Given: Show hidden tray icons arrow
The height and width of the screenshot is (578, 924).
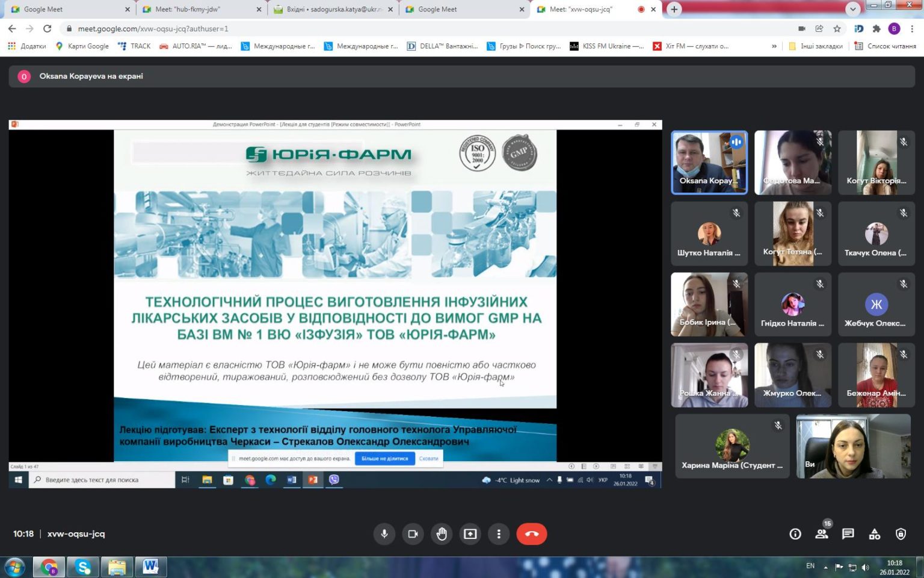Looking at the screenshot, I should [x=825, y=567].
